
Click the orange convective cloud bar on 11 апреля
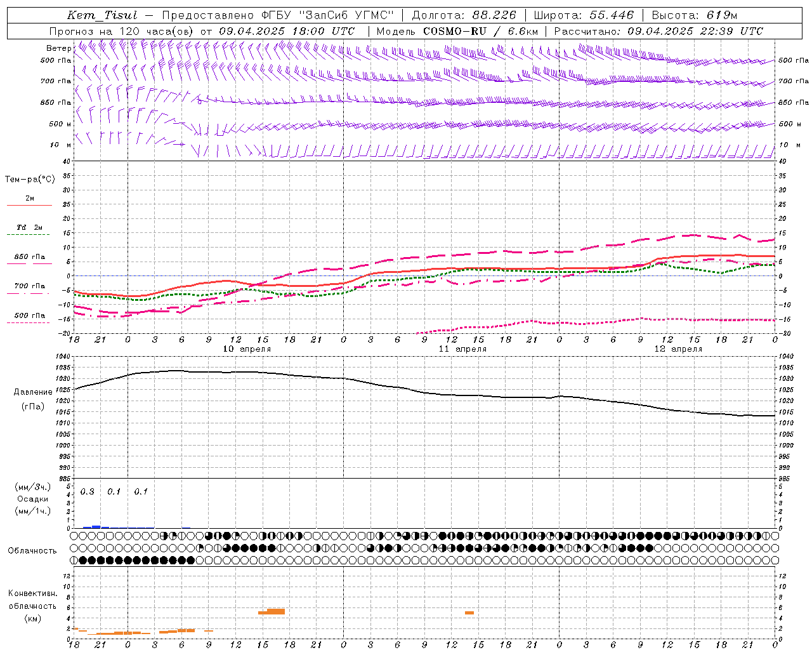[469, 613]
